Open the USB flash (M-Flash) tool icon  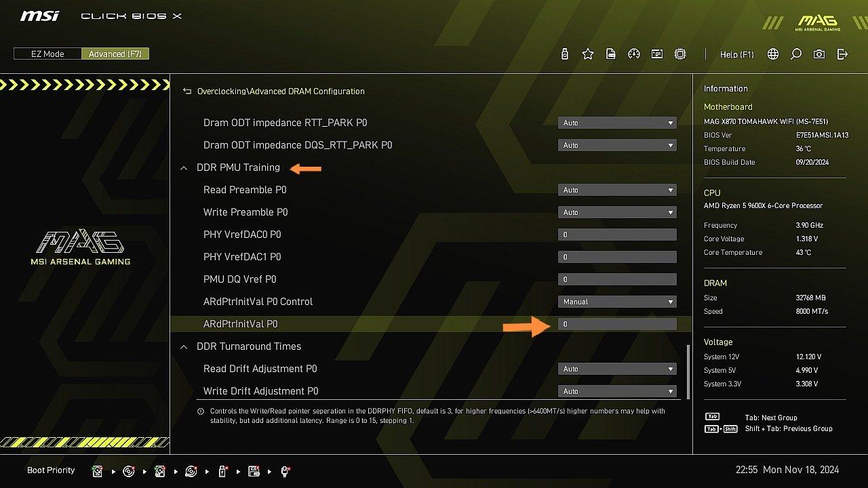565,54
